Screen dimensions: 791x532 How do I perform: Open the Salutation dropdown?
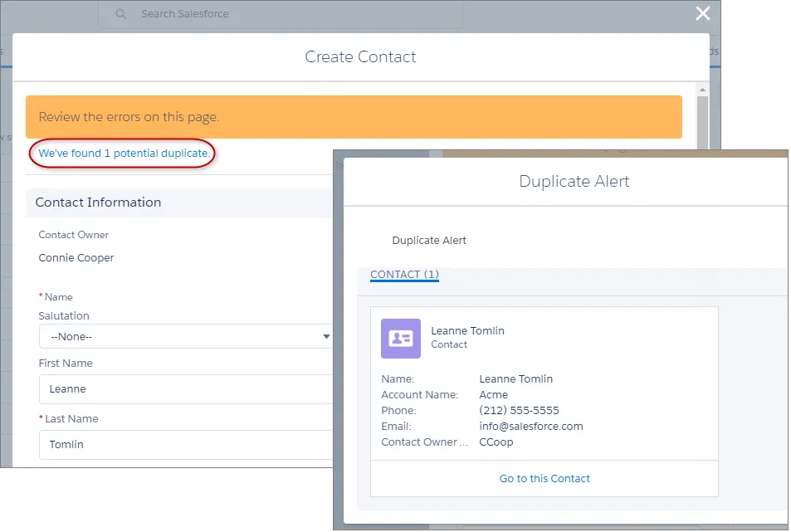pos(186,336)
